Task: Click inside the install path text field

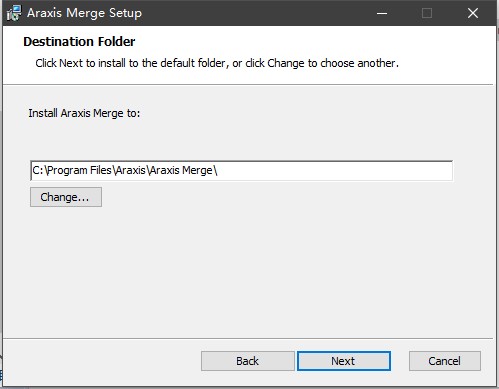Action: point(241,170)
